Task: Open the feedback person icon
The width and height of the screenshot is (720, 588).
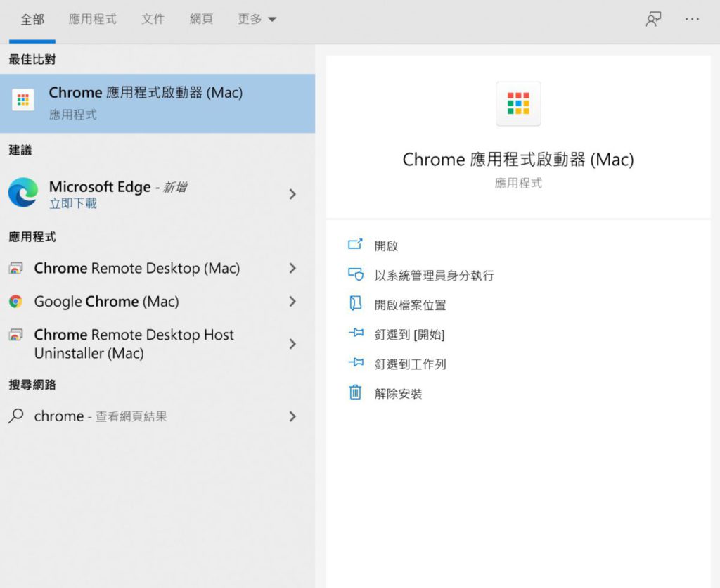Action: click(x=653, y=19)
